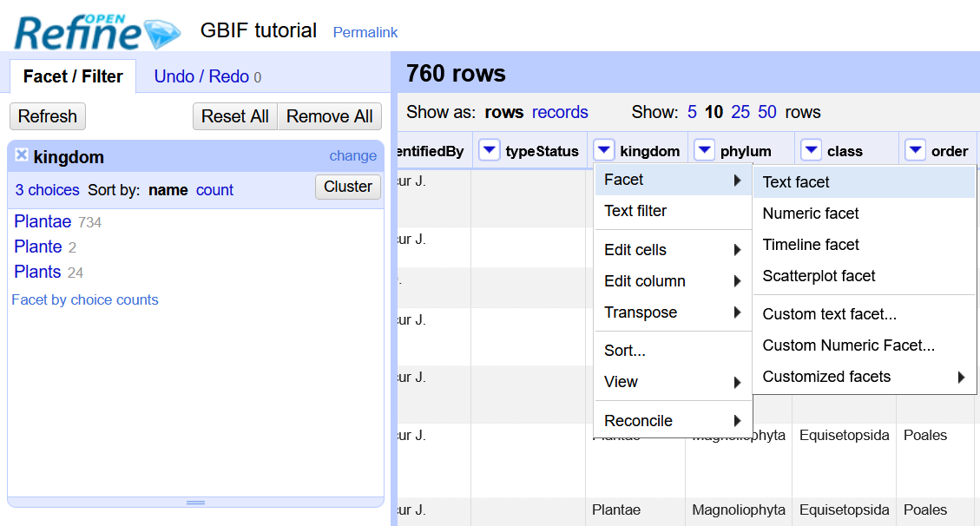This screenshot has width=980, height=526.
Task: Click the Poales cell in bottom row
Action: coord(925,510)
